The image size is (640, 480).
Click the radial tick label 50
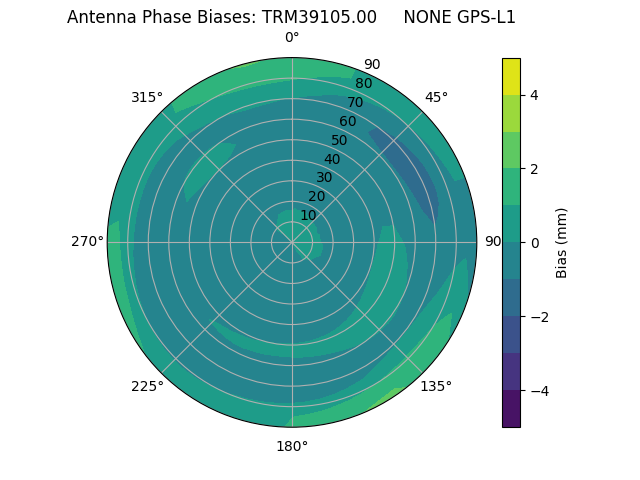coord(340,141)
